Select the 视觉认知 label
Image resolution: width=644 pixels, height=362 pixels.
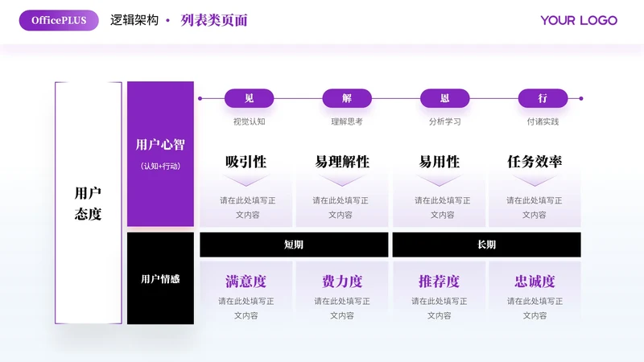point(249,121)
